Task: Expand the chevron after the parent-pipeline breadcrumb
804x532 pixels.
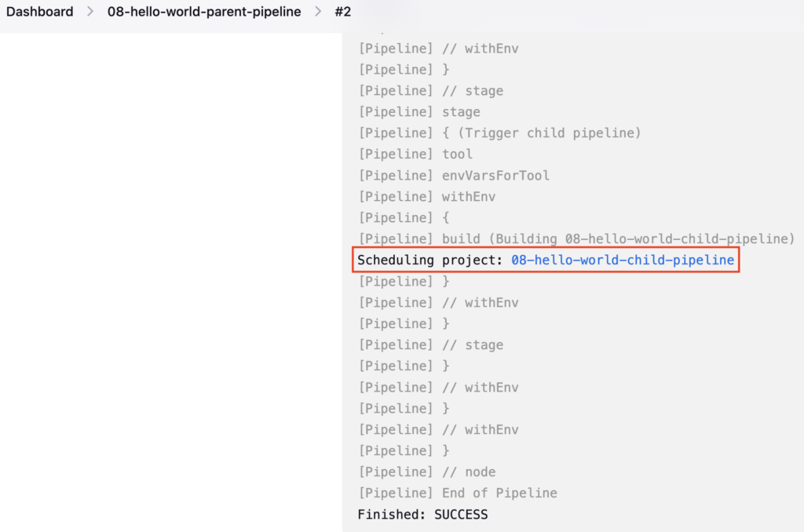Action: [318, 11]
